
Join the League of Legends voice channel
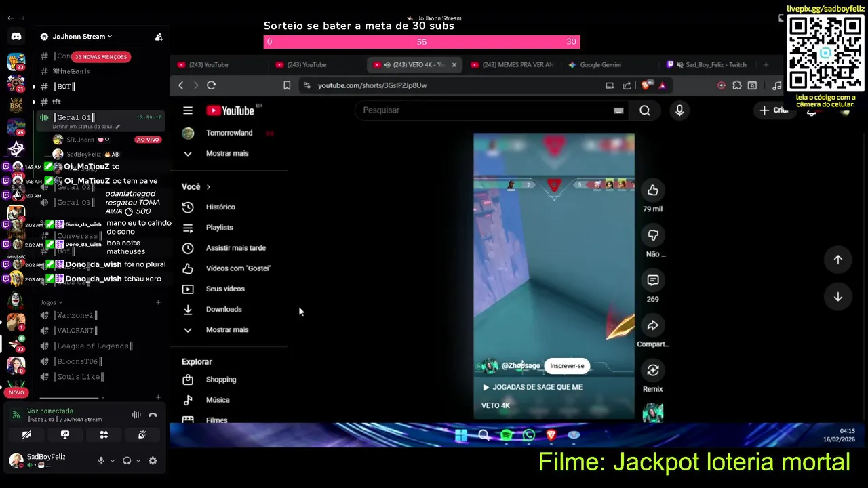[93, 346]
